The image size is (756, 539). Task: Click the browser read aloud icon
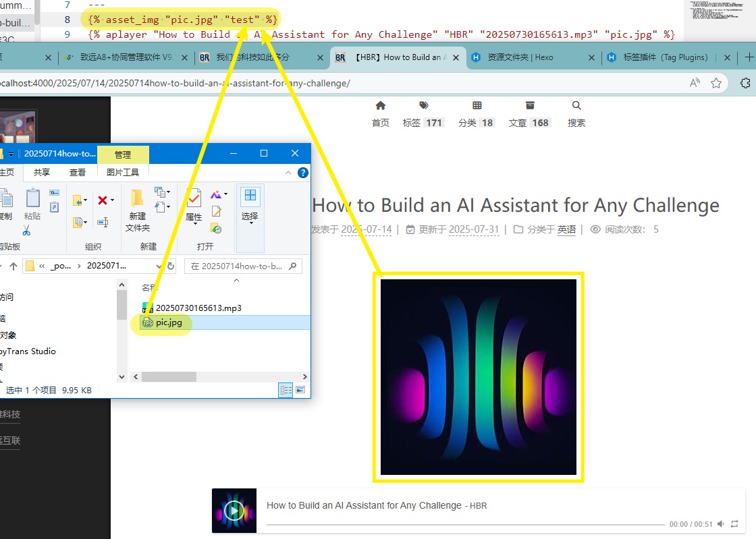(x=695, y=83)
